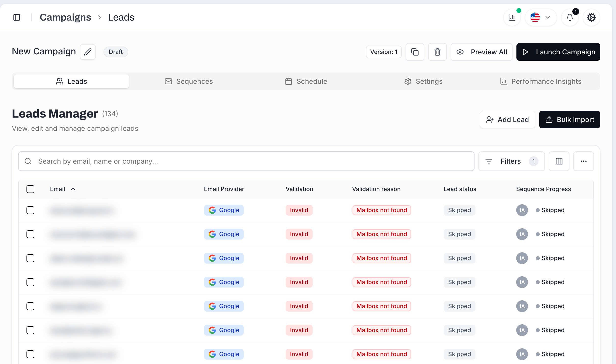Open the settings gear in header

591,17
